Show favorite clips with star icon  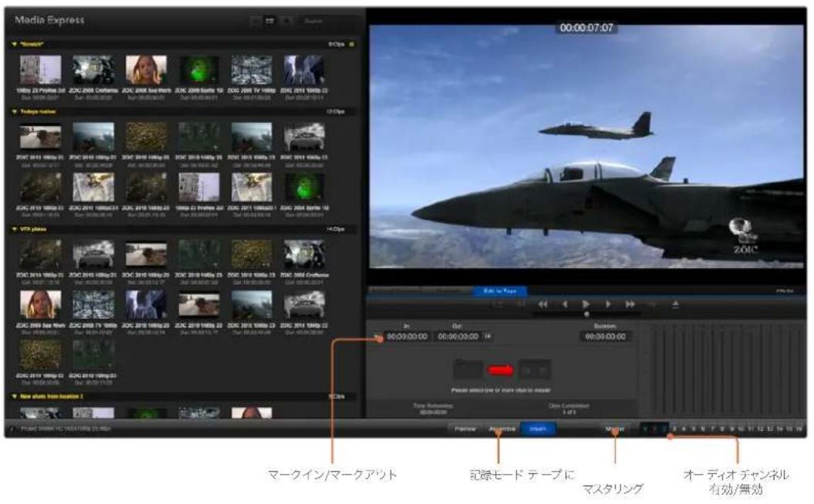click(x=286, y=22)
